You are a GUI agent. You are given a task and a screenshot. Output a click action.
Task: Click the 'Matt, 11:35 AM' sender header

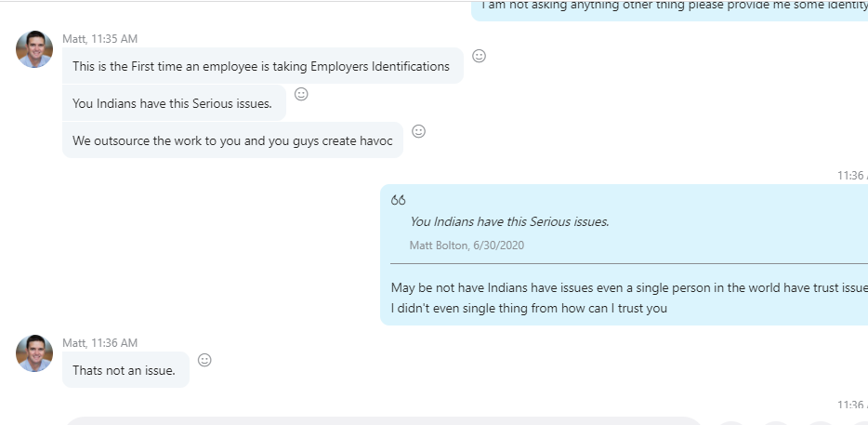[x=99, y=39]
